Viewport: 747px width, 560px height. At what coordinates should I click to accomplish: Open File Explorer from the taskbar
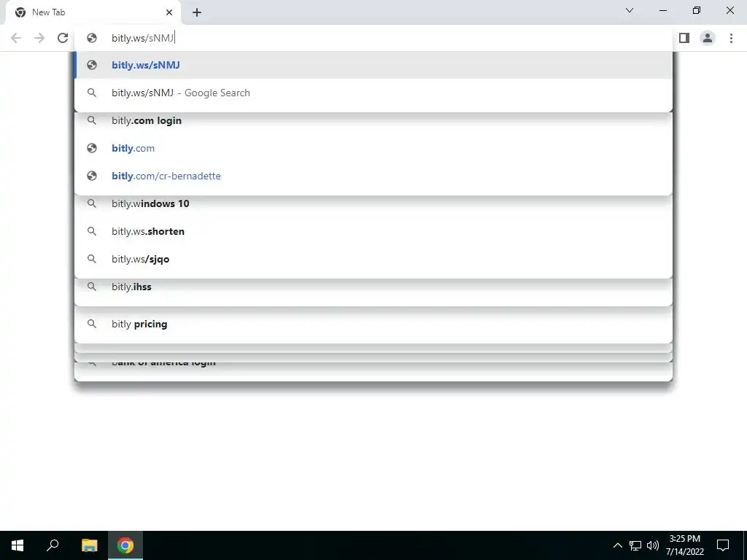[89, 545]
